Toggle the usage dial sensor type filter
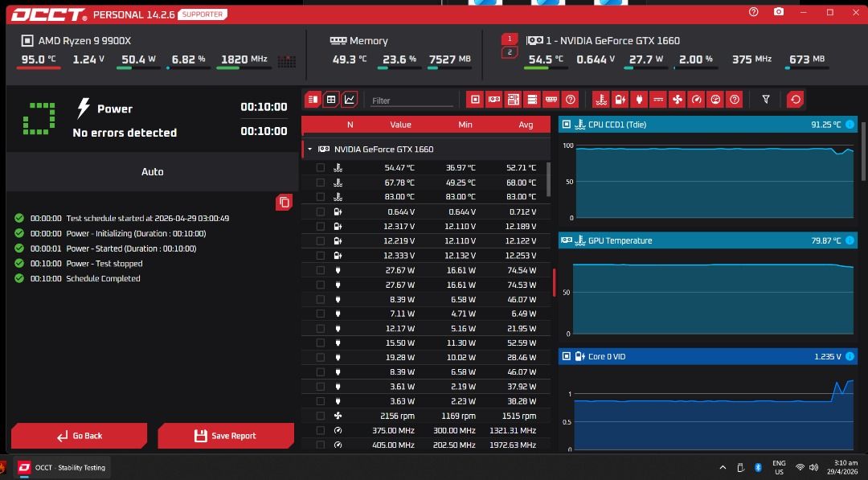Viewport: 868px width, 480px height. pyautogui.click(x=715, y=100)
